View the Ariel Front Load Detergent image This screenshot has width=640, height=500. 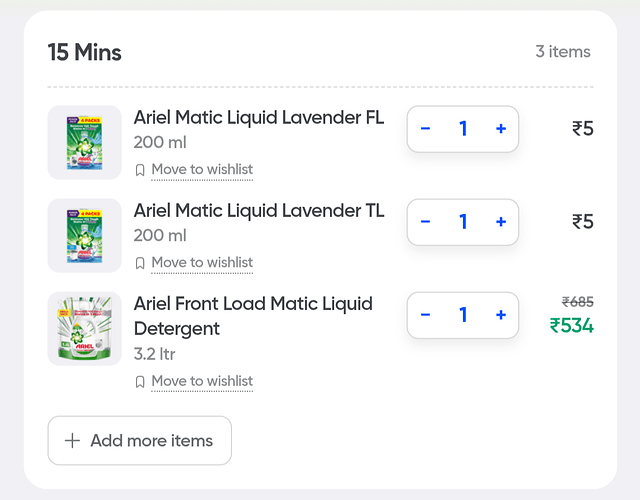point(85,329)
